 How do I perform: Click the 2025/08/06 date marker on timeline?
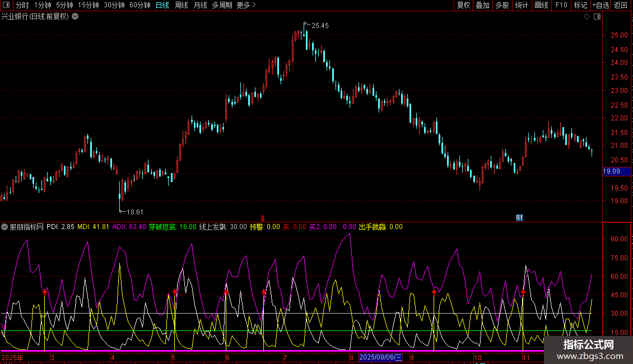(380, 357)
